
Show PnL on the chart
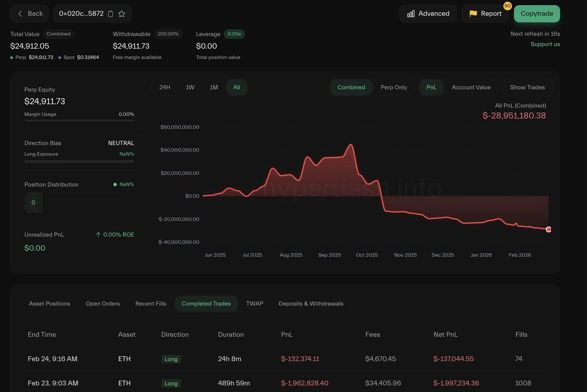pos(431,87)
